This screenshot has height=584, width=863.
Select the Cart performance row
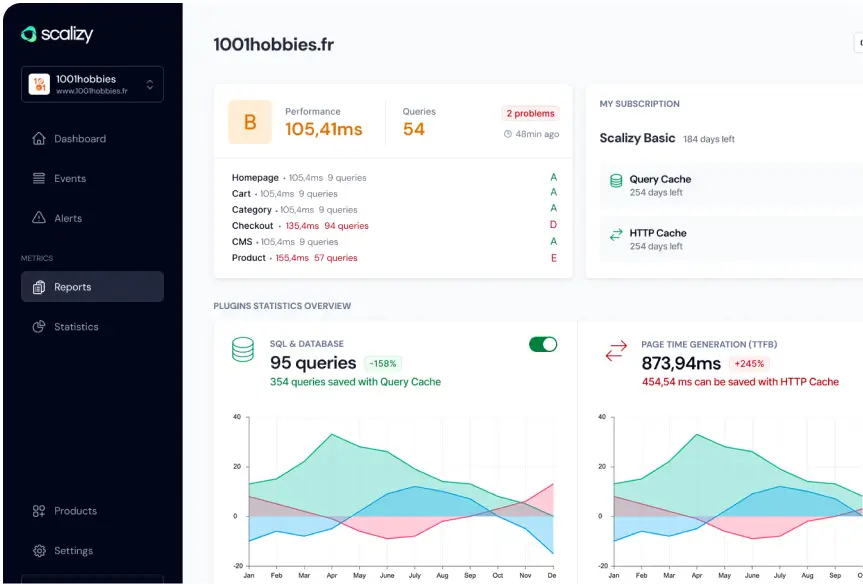point(394,193)
